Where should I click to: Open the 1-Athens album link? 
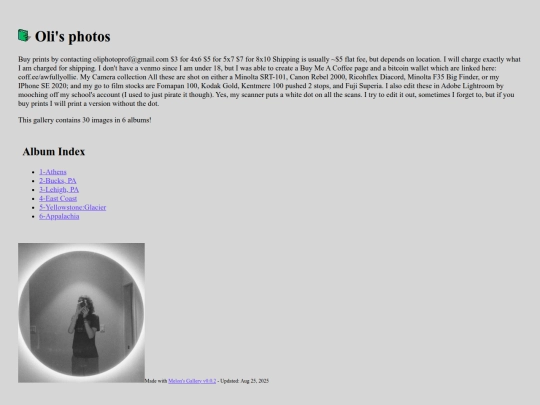tap(53, 172)
